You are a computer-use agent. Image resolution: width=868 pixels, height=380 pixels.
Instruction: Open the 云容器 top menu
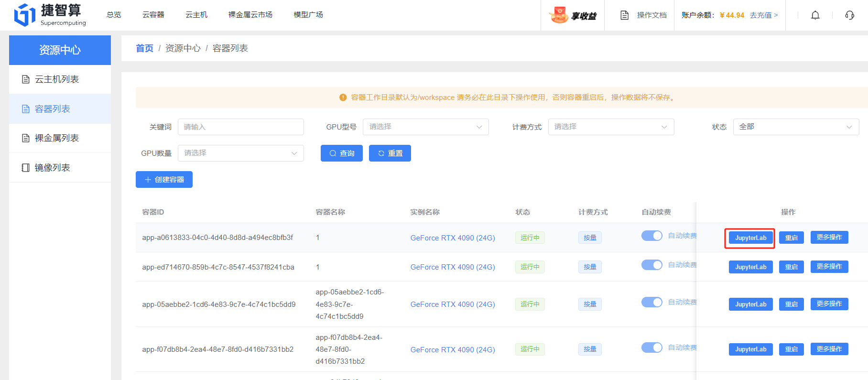coord(153,15)
